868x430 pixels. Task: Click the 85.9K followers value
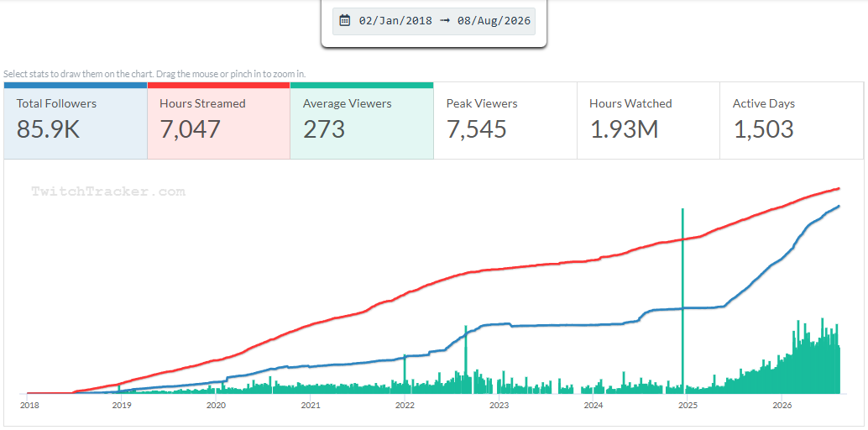(48, 129)
